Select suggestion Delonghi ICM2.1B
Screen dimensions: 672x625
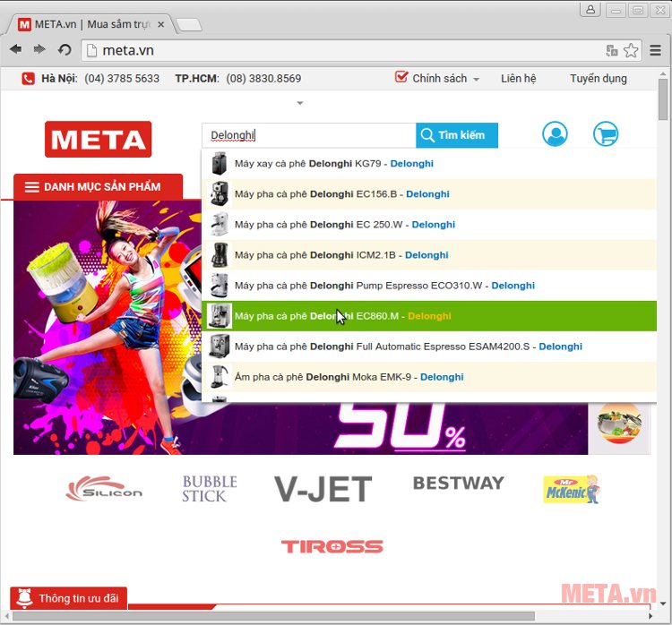(429, 255)
